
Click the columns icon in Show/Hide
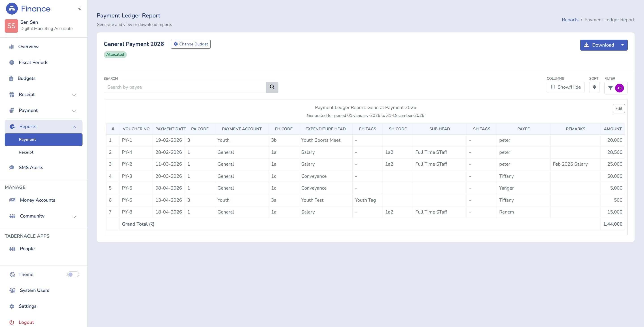[553, 87]
